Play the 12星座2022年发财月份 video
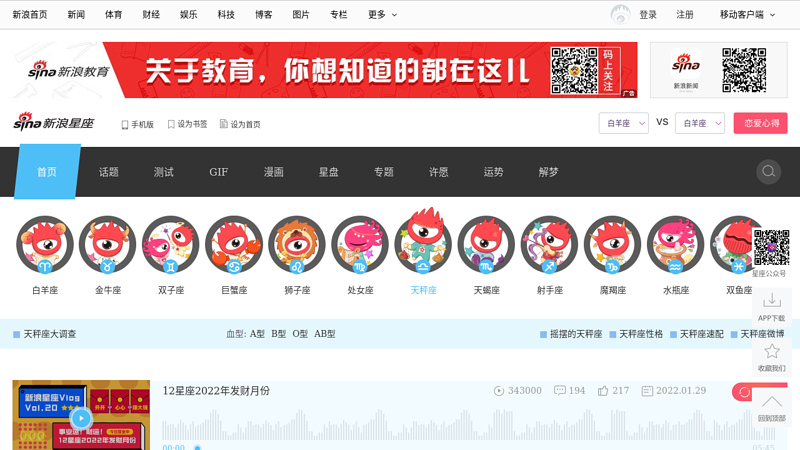The image size is (800, 450). pos(81,418)
